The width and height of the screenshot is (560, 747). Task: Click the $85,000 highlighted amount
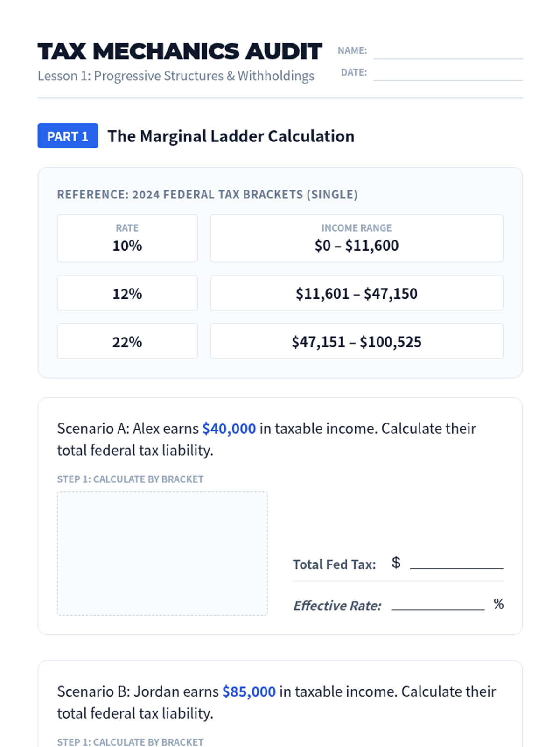point(249,691)
